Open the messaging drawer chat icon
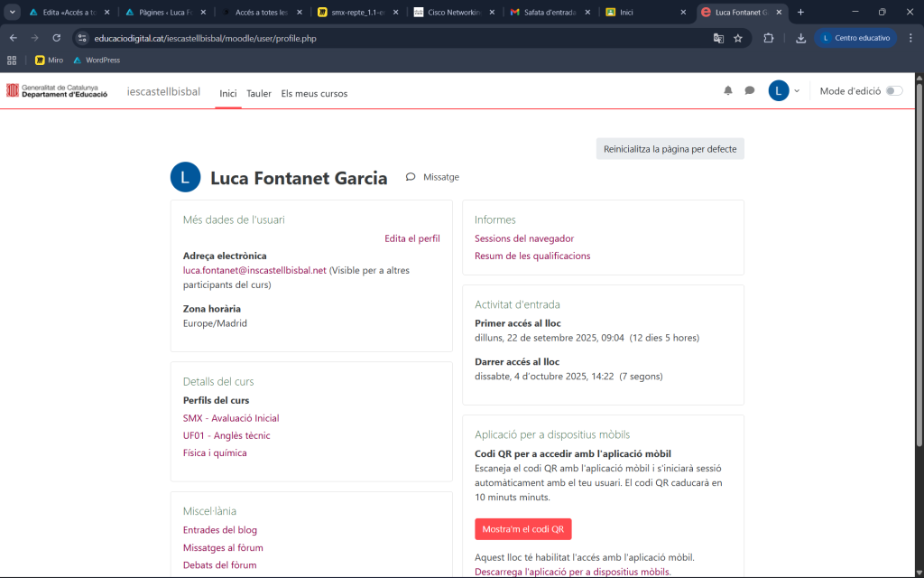Image resolution: width=924 pixels, height=578 pixels. click(x=749, y=91)
